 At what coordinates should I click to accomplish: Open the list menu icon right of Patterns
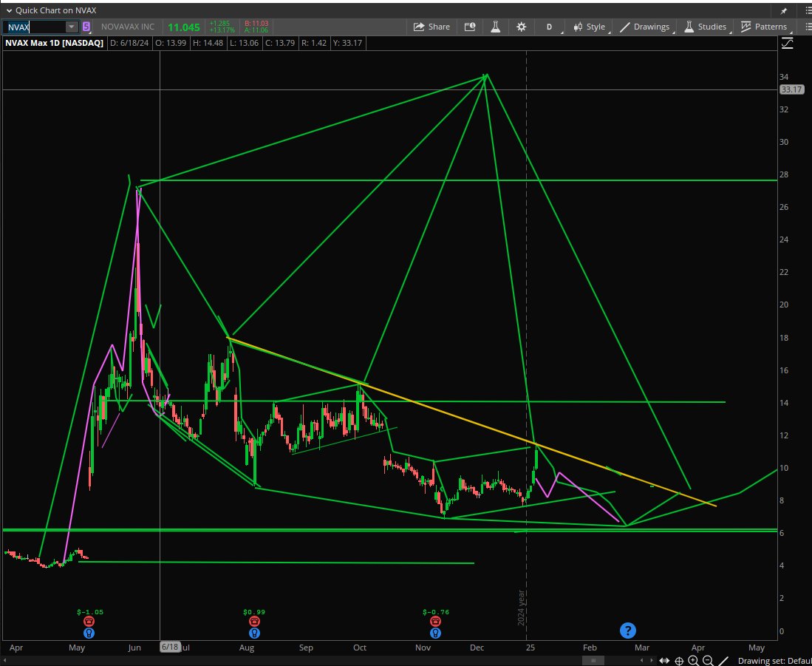808,27
